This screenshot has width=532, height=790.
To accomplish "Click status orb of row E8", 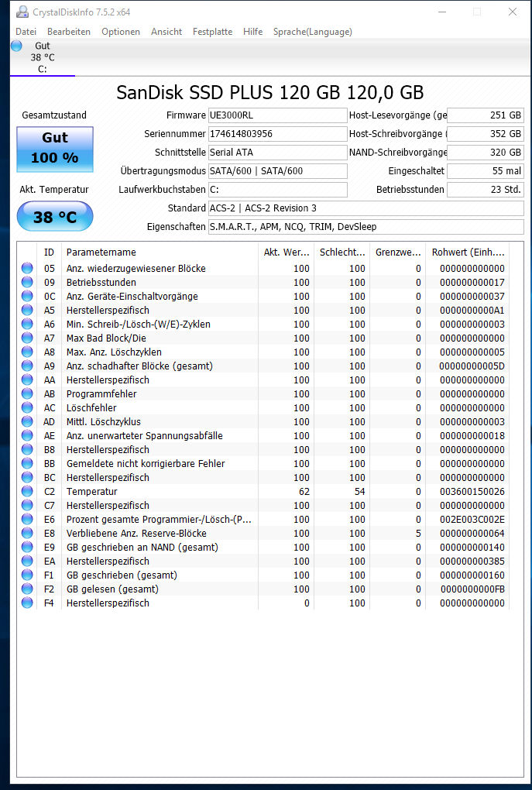I will 26,534.
